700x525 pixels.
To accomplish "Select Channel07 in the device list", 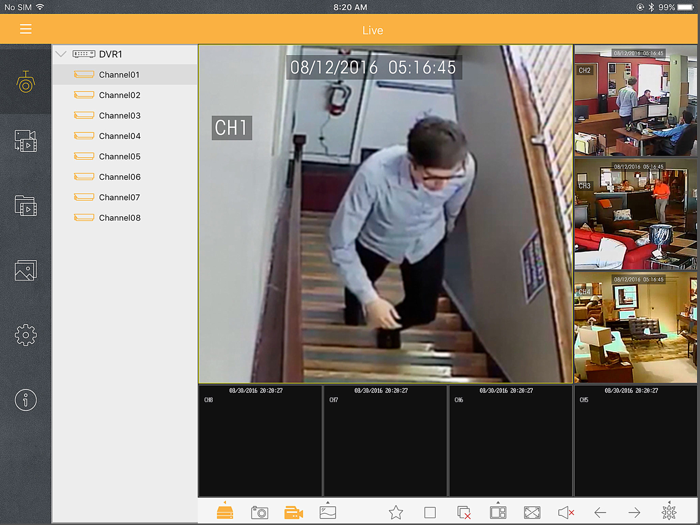I will point(125,197).
